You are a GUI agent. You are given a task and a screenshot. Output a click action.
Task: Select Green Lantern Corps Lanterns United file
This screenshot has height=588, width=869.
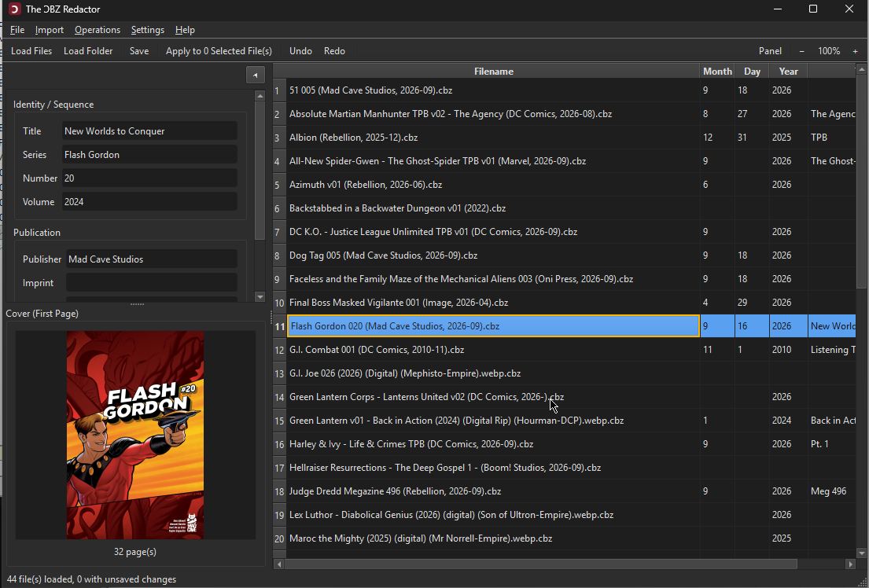tap(493, 397)
